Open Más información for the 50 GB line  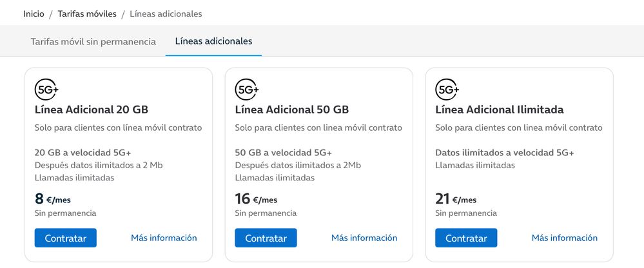364,238
